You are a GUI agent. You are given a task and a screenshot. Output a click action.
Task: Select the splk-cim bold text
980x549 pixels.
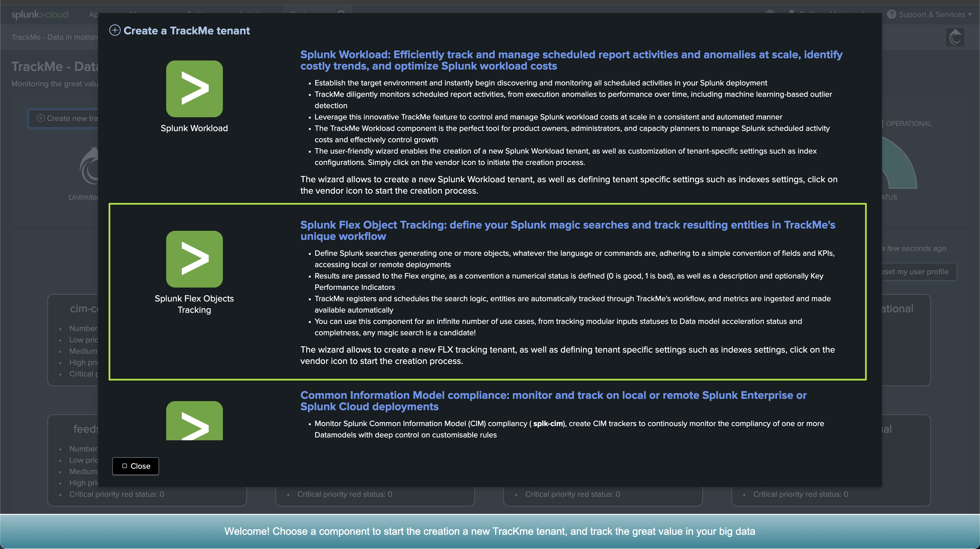tap(548, 424)
